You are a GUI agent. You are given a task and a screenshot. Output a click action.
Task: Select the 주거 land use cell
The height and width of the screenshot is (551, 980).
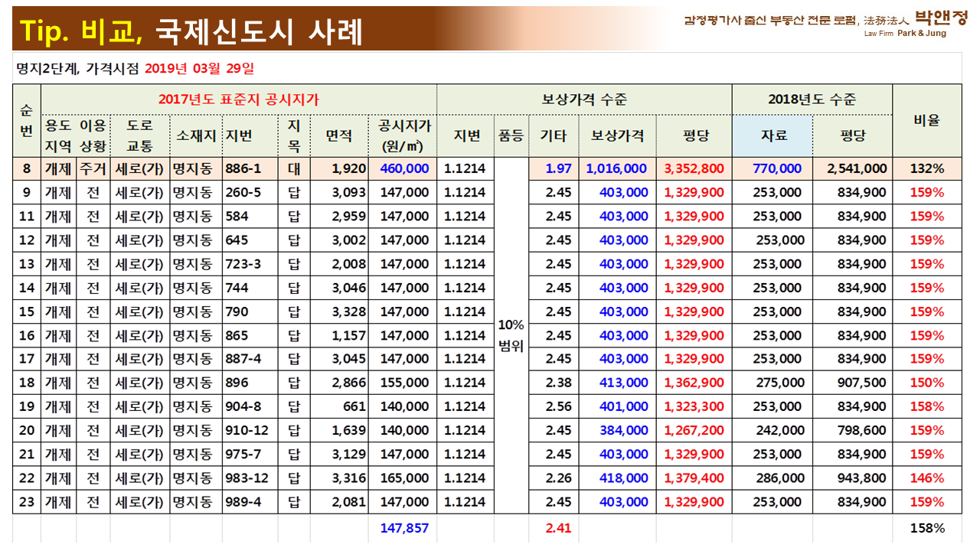(93, 168)
